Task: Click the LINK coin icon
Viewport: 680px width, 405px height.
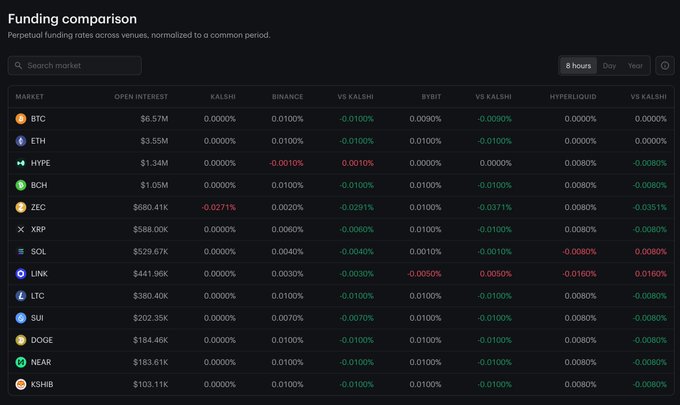Action: 21,274
